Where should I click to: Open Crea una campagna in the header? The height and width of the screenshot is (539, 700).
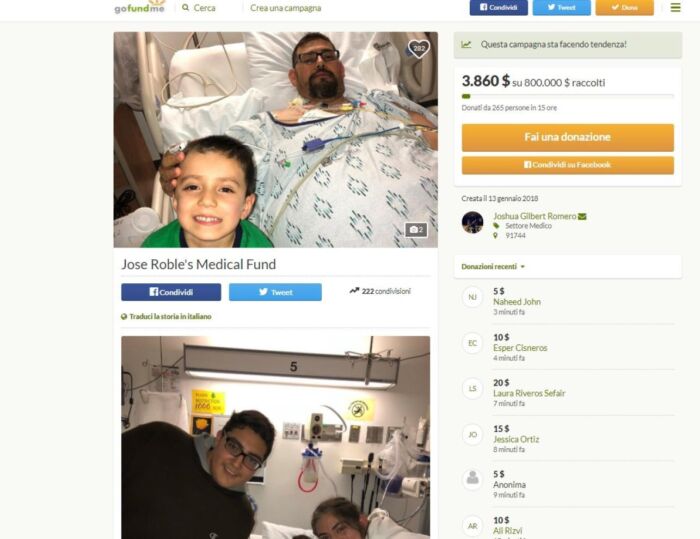coord(285,8)
